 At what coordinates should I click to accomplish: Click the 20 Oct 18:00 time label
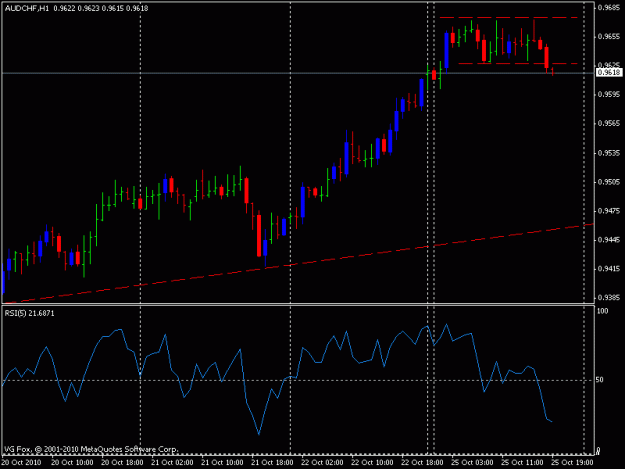[122, 463]
